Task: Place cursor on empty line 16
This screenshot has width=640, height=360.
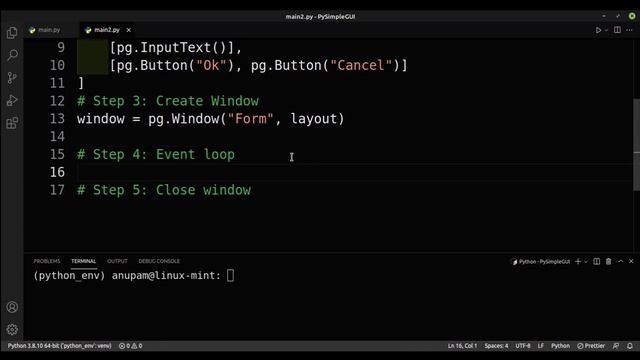Action: tap(354, 172)
